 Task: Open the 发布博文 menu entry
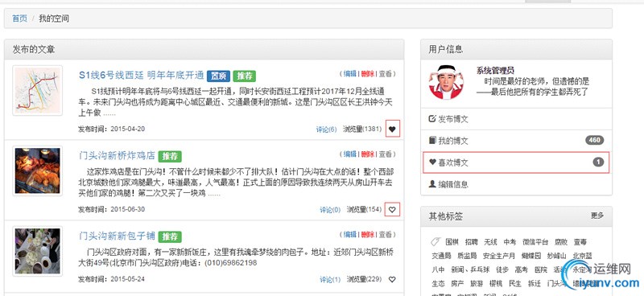point(516,119)
